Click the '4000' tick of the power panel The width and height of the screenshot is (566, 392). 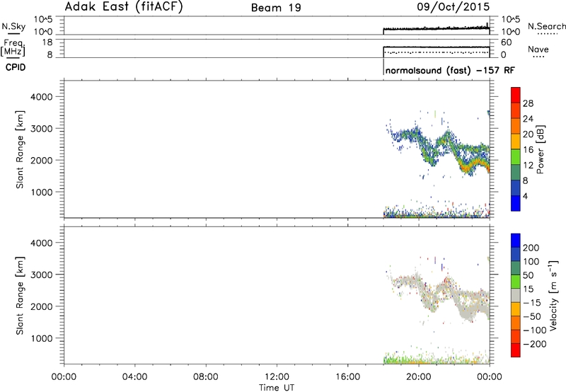click(x=41, y=97)
